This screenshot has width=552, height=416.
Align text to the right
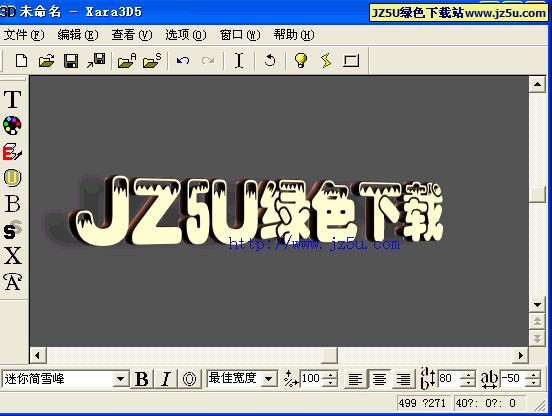tap(403, 379)
